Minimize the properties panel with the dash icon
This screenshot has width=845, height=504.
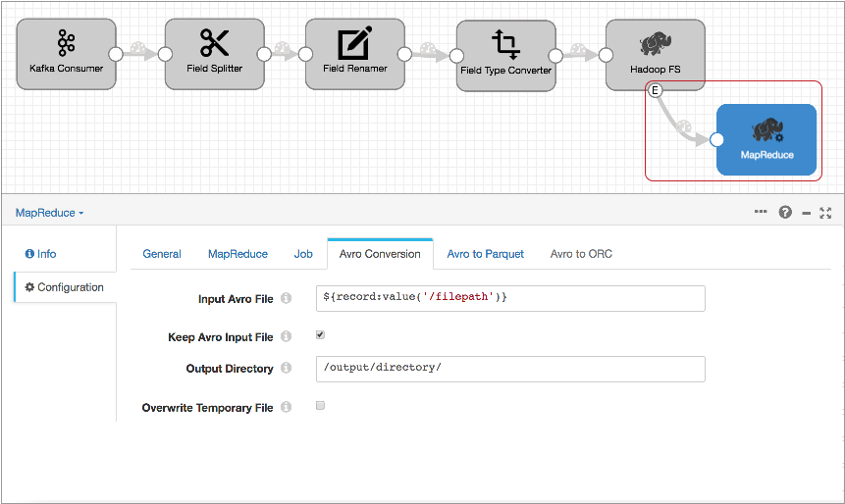point(806,212)
